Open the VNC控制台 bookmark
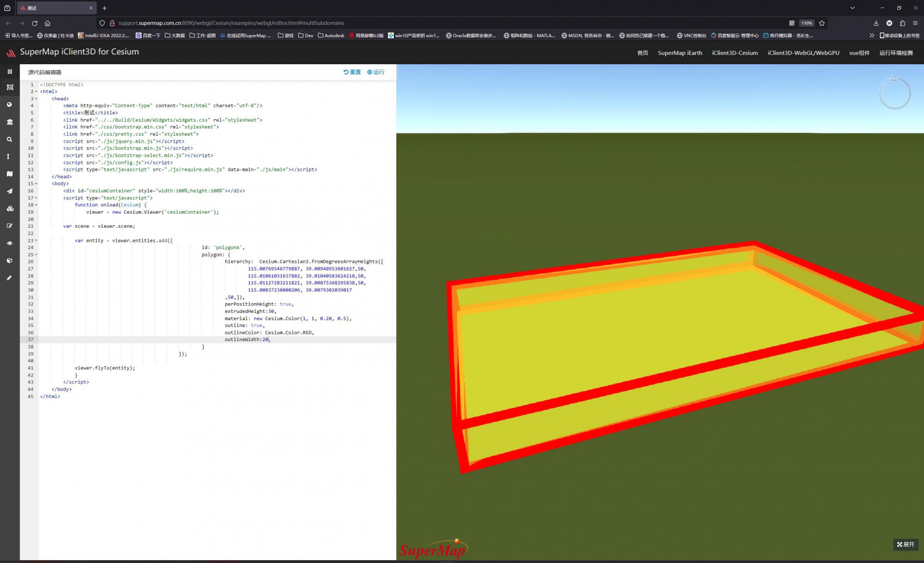Screen dimensions: 924x563 click(x=691, y=36)
